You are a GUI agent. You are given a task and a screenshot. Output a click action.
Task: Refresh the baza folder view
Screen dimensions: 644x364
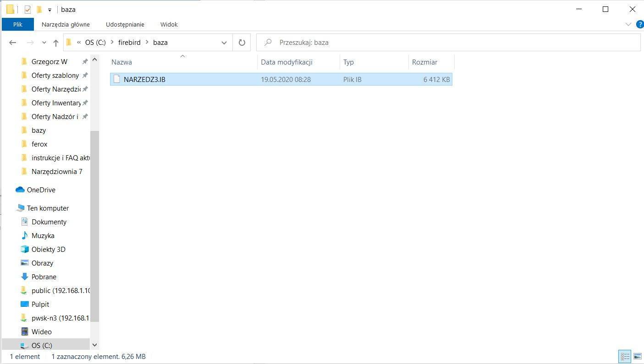[x=242, y=43]
